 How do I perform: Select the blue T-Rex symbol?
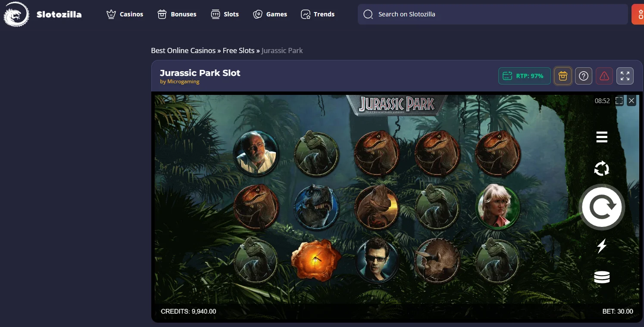(x=316, y=207)
